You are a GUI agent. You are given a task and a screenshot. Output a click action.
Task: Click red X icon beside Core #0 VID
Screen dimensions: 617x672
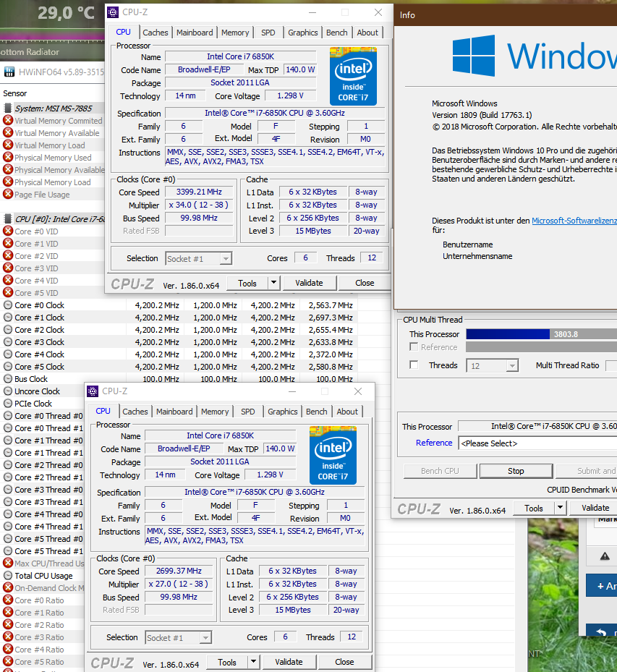point(8,231)
